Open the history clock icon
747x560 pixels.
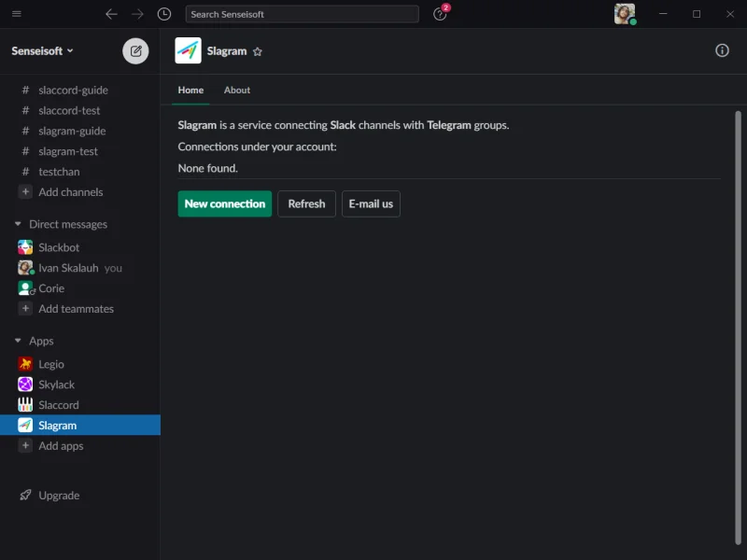(x=164, y=14)
